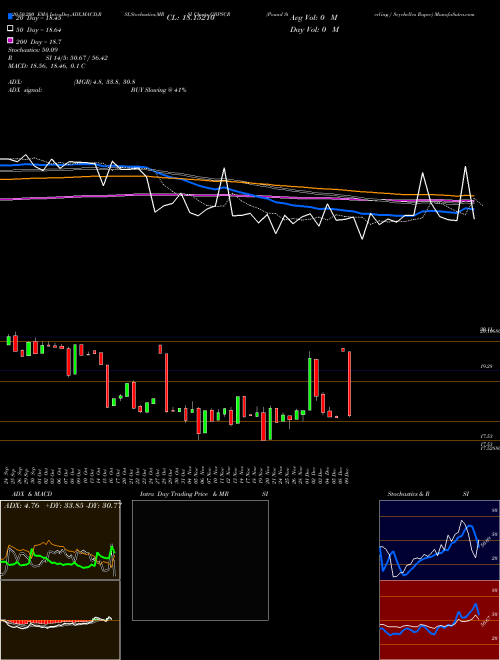This screenshot has width=500, height=660.
Task: Click the 'Avg Vol: 0 M' label
Action: (314, 18)
